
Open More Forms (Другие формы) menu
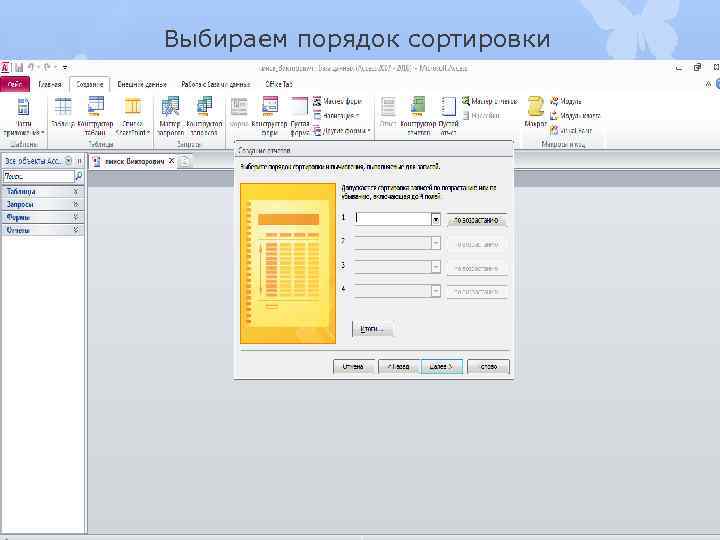pos(342,131)
